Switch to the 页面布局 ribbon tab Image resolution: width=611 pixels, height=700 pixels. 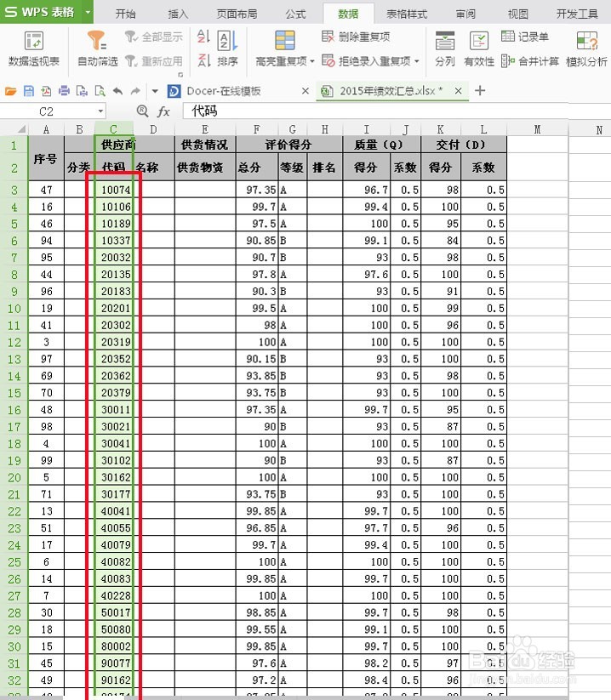point(237,14)
